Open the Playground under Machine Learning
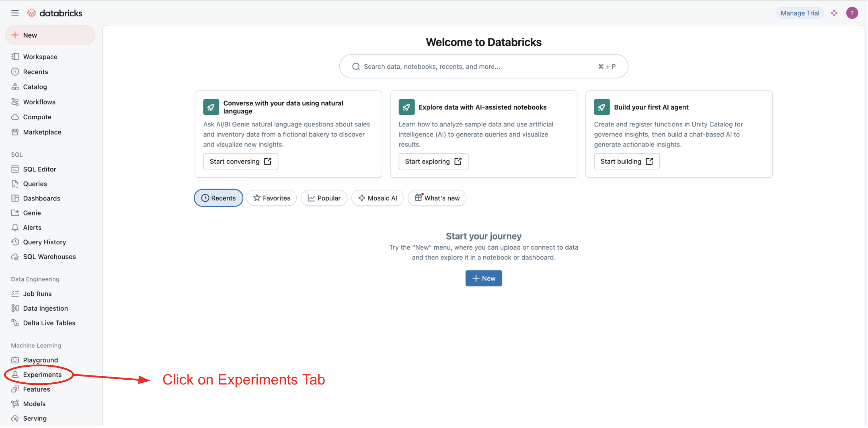Screen dimensions: 868x428 coord(40,360)
